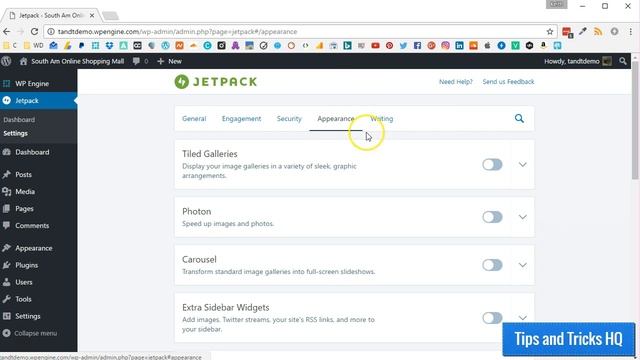Click the eyedropper extension icon

(582, 31)
